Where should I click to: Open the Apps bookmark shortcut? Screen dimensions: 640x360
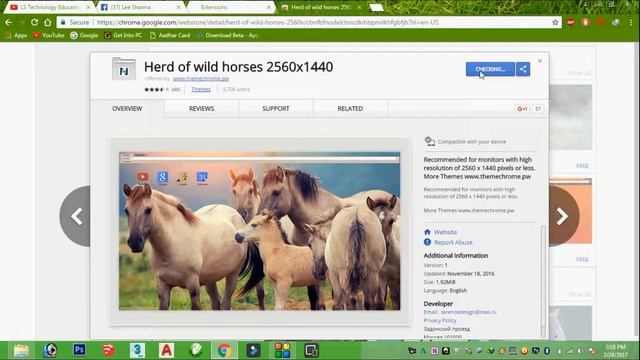pos(16,36)
